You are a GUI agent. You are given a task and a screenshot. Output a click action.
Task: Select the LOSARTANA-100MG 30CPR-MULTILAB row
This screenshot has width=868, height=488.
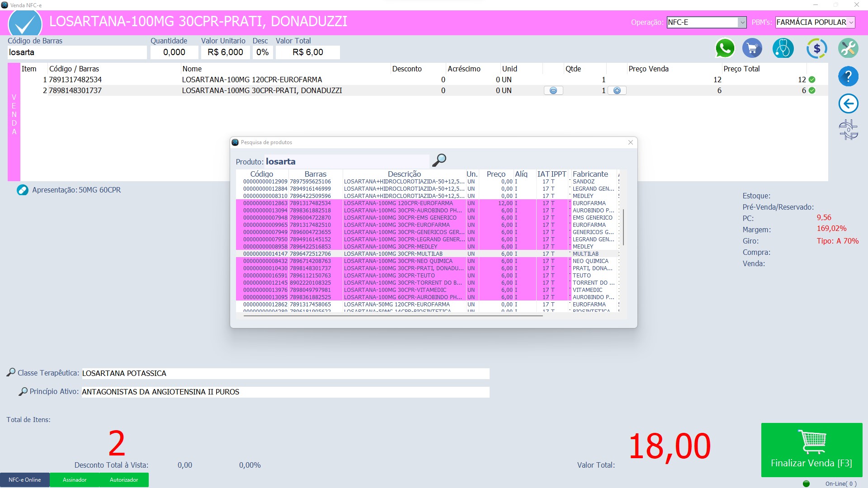tap(393, 254)
